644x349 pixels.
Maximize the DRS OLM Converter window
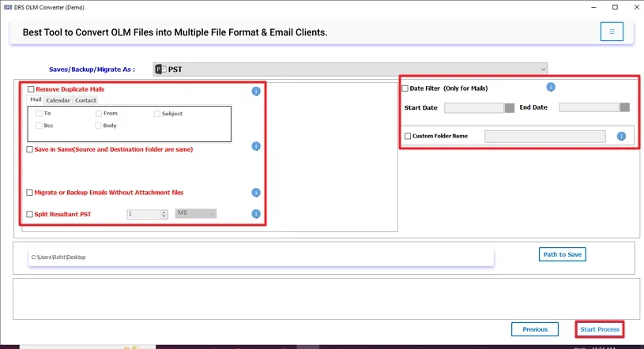[x=615, y=7]
